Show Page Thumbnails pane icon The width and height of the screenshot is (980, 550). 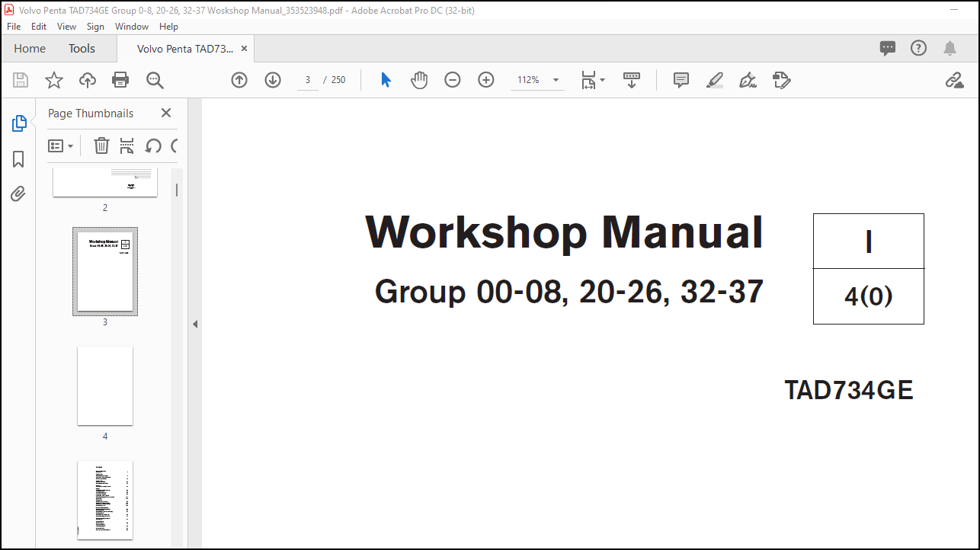(x=19, y=123)
